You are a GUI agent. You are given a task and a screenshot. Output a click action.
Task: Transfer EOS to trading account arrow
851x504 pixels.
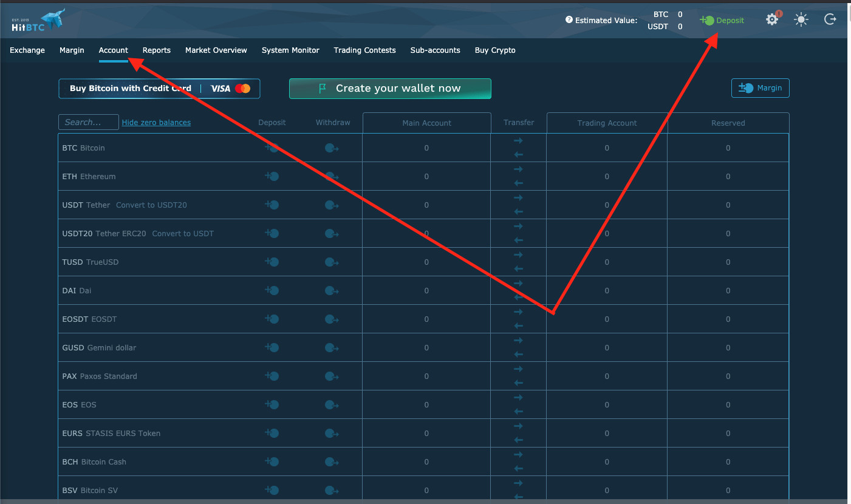(518, 397)
